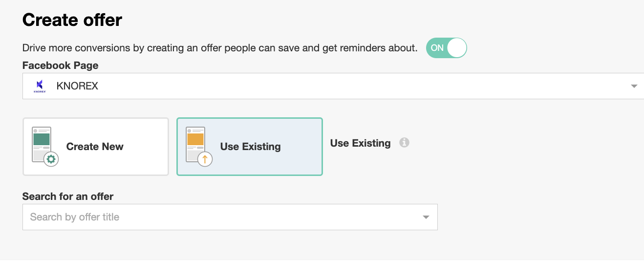Click the Search for an offer label
Image resolution: width=644 pixels, height=262 pixels.
(68, 196)
